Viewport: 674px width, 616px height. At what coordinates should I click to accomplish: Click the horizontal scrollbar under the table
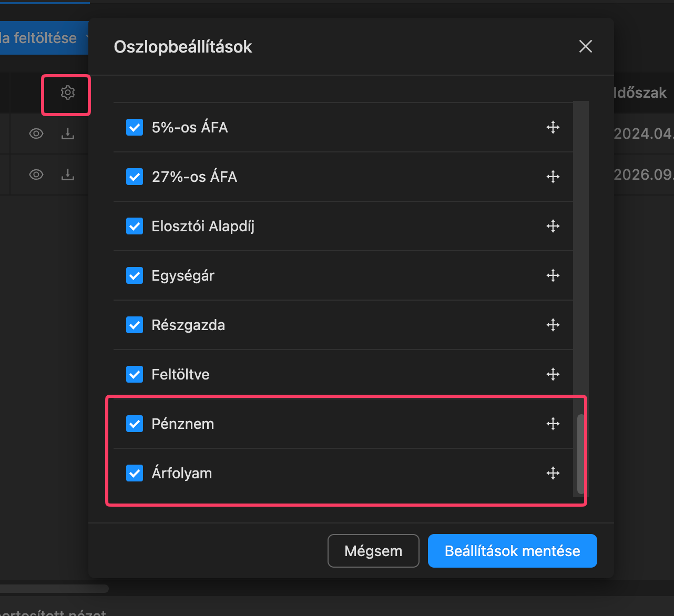54,589
